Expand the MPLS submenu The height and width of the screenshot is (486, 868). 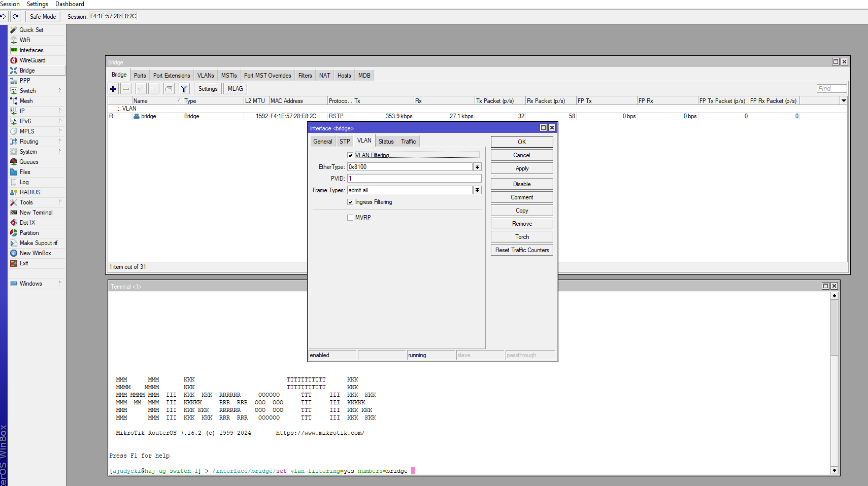pyautogui.click(x=60, y=131)
